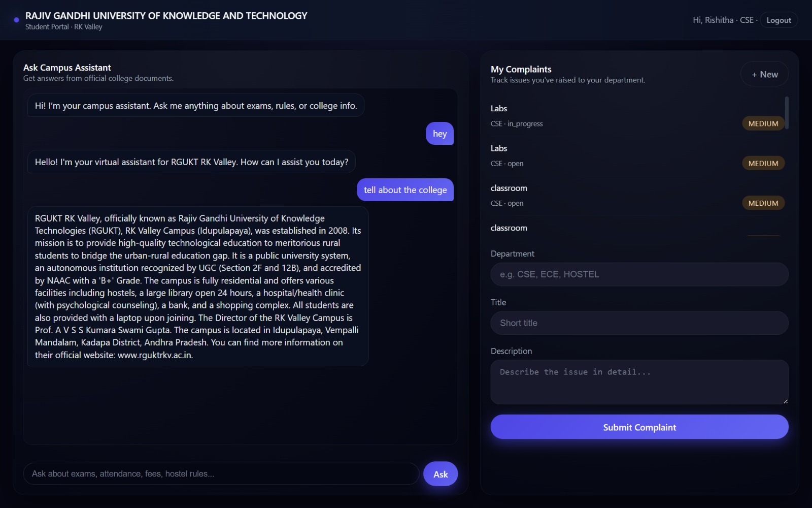The width and height of the screenshot is (812, 508).
Task: Click the MEDIUM badge on open Labs
Action: (x=763, y=163)
